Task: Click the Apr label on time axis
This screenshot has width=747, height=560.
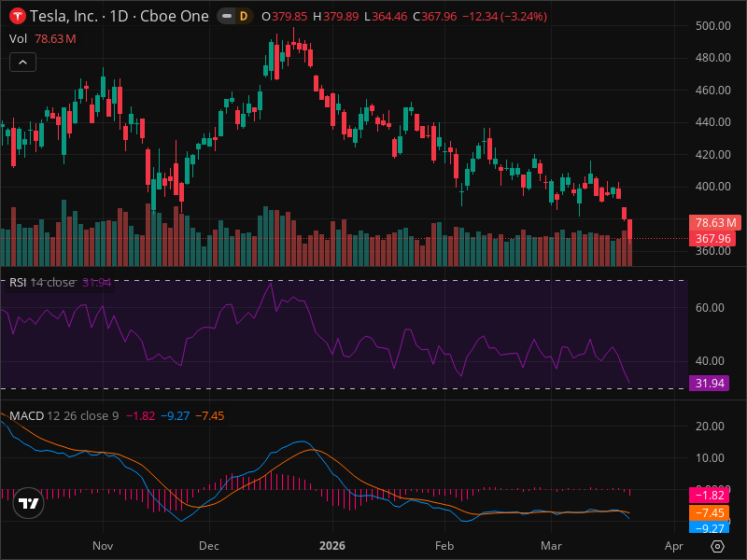Action: point(673,546)
